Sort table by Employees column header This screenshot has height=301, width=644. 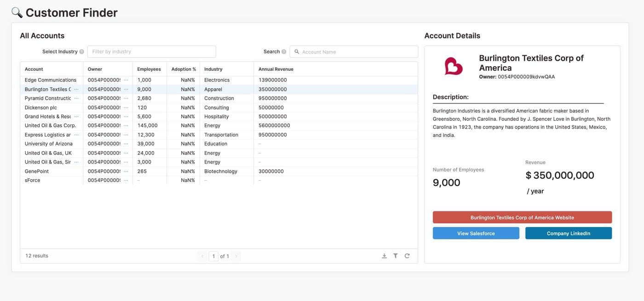[149, 69]
